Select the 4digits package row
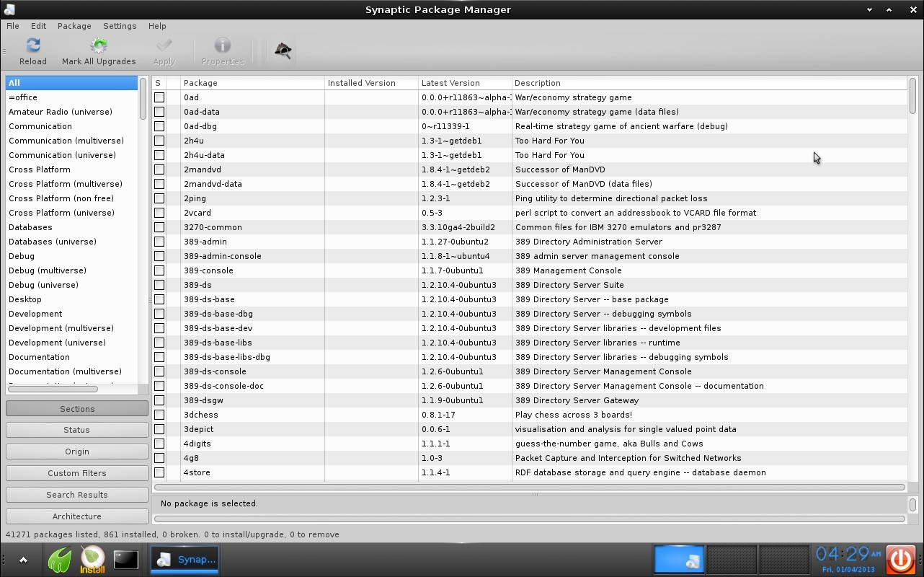924x577 pixels. tap(529, 444)
